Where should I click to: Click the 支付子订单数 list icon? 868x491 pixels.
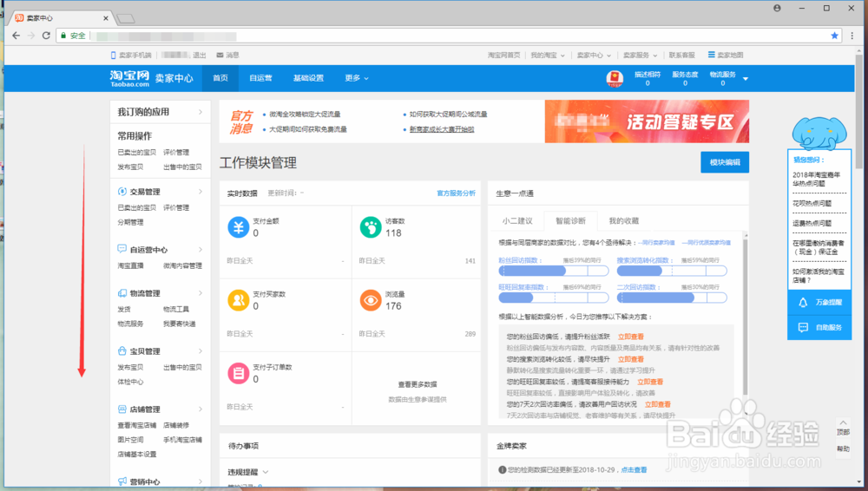(239, 373)
